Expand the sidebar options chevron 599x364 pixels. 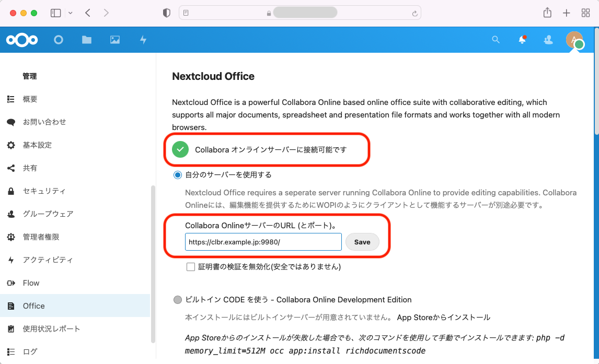tap(70, 13)
